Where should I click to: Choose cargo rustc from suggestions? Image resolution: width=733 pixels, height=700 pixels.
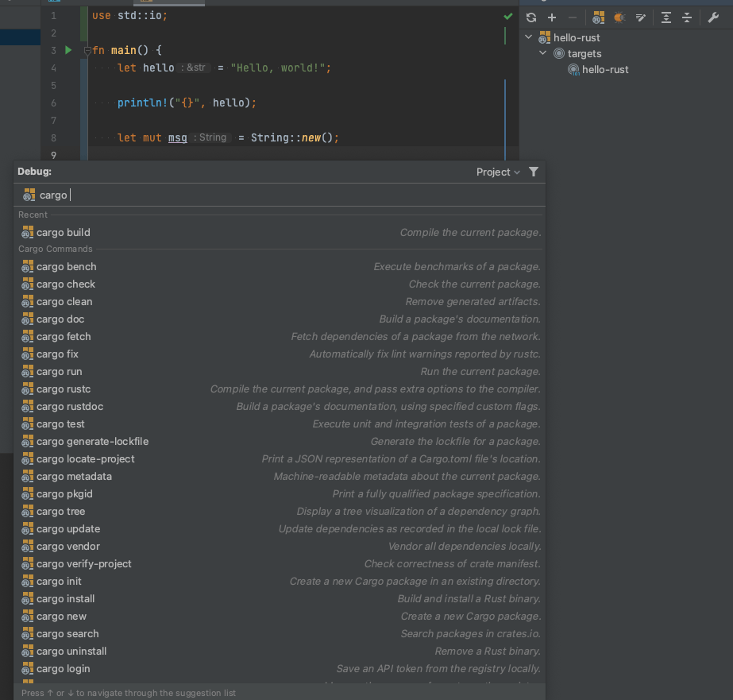coord(280,389)
